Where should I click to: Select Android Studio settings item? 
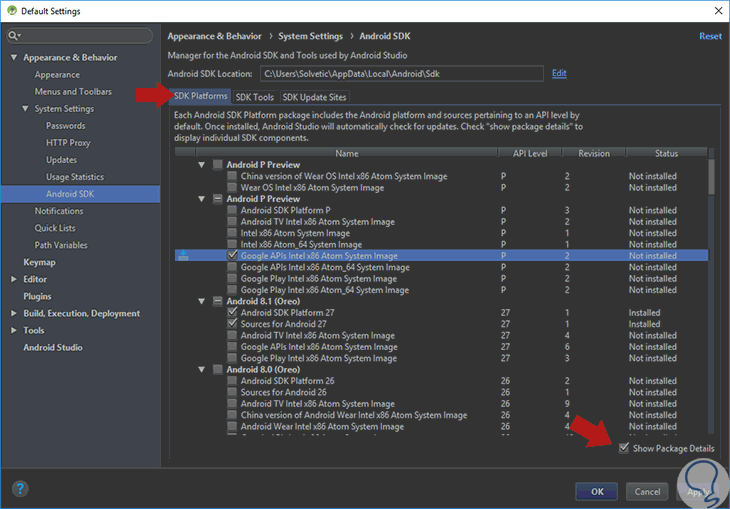click(53, 347)
